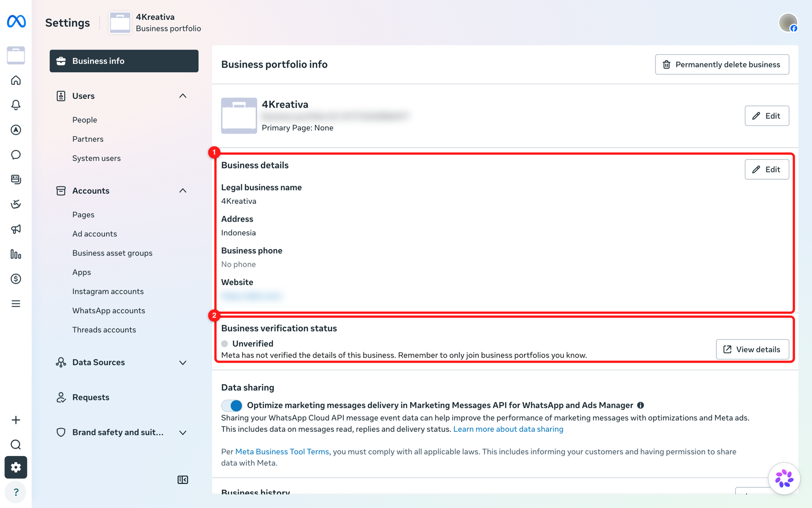Open Learn more about data sharing link

(508, 429)
